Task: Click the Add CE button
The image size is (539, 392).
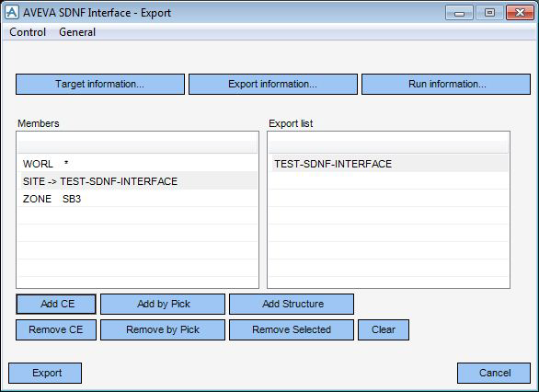Action: click(56, 304)
